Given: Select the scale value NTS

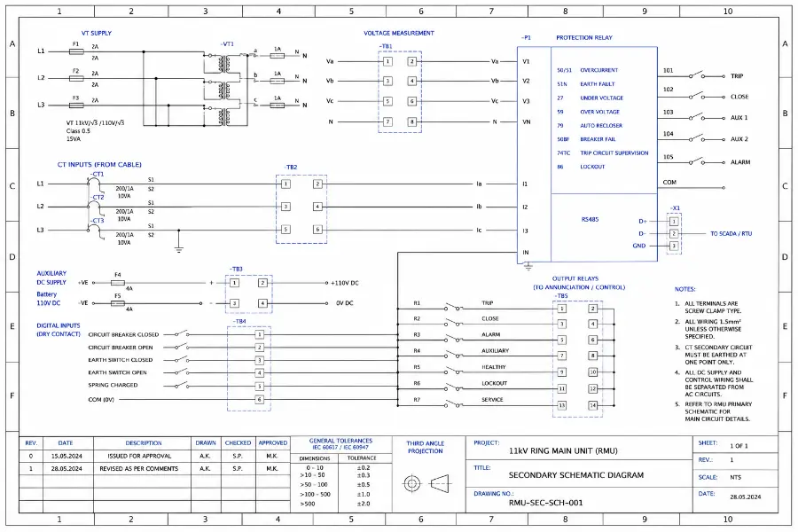Looking at the screenshot, I should coord(735,478).
